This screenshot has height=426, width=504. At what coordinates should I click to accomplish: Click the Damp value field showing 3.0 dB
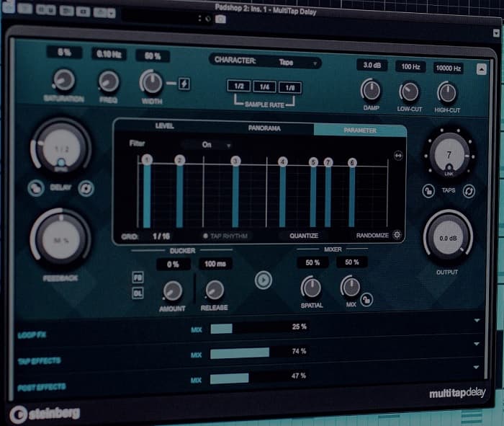(372, 66)
